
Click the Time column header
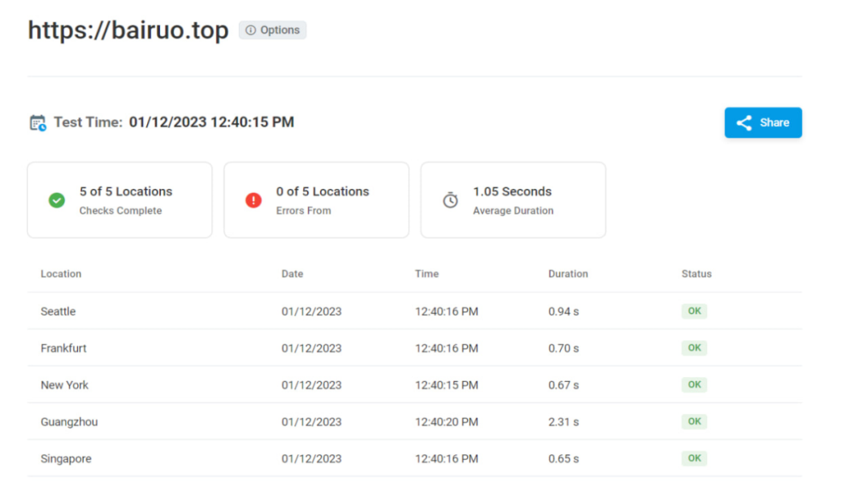(x=427, y=274)
